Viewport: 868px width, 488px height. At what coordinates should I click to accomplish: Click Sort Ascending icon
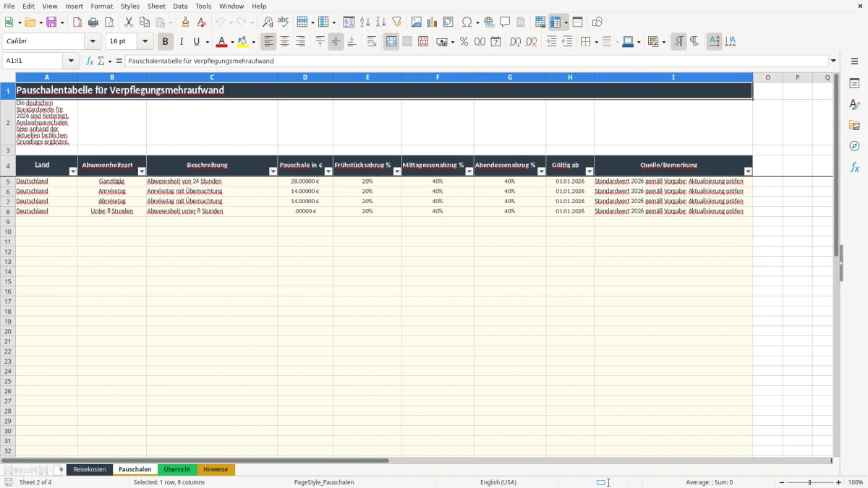point(365,22)
